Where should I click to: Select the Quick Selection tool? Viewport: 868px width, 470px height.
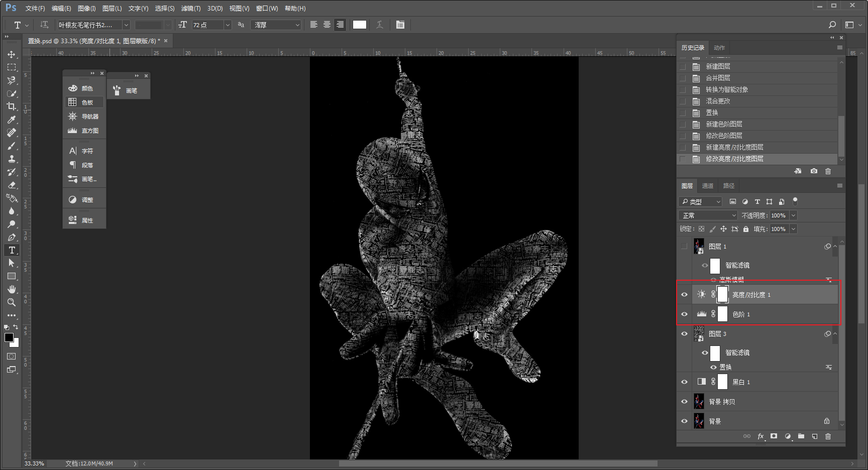[11, 93]
